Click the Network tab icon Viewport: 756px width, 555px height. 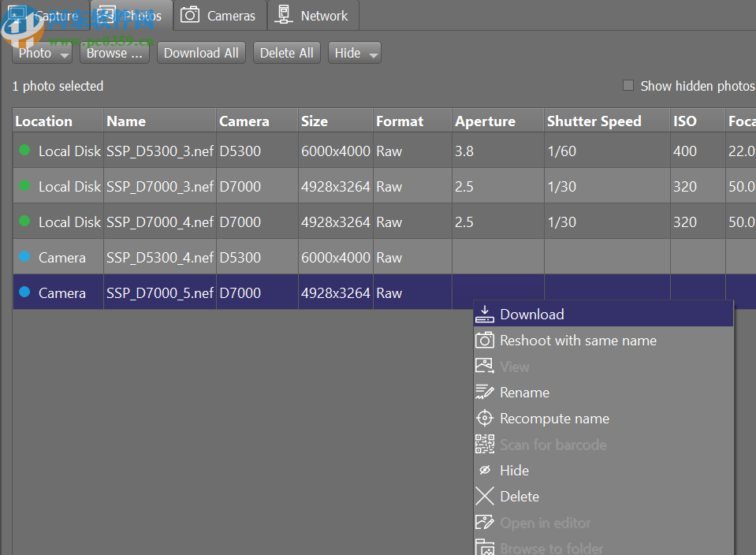pos(284,15)
